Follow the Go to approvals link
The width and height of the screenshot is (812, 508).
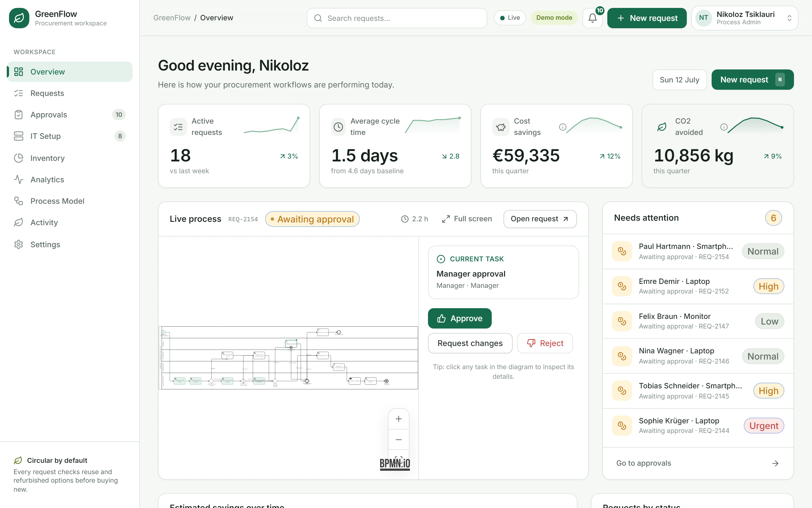point(698,463)
